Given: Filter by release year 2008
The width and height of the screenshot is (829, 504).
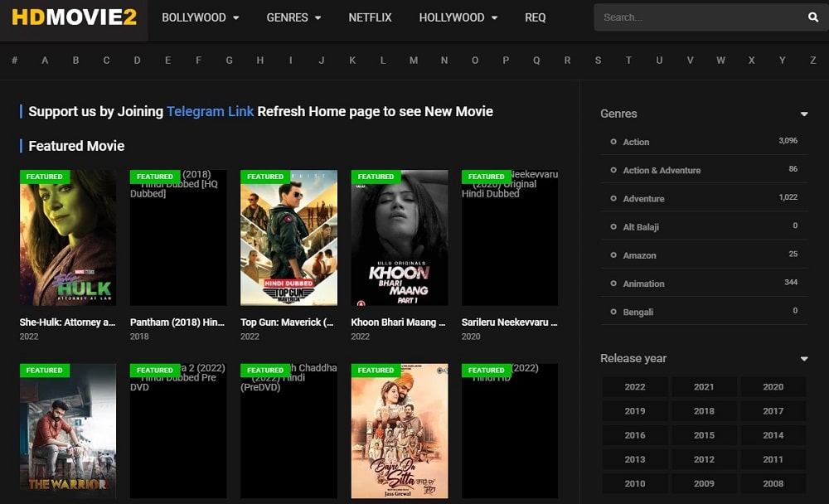Looking at the screenshot, I should pyautogui.click(x=773, y=483).
